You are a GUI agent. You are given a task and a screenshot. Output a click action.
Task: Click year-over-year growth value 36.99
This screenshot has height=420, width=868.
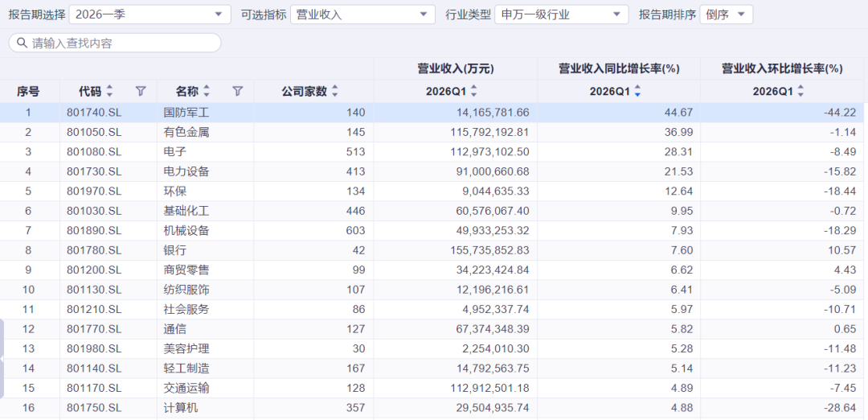point(678,133)
